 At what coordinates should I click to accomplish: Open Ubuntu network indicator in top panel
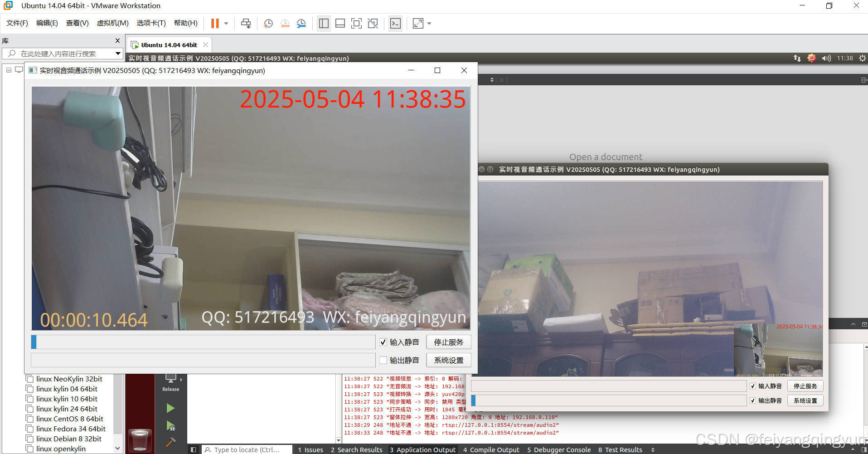[x=797, y=58]
